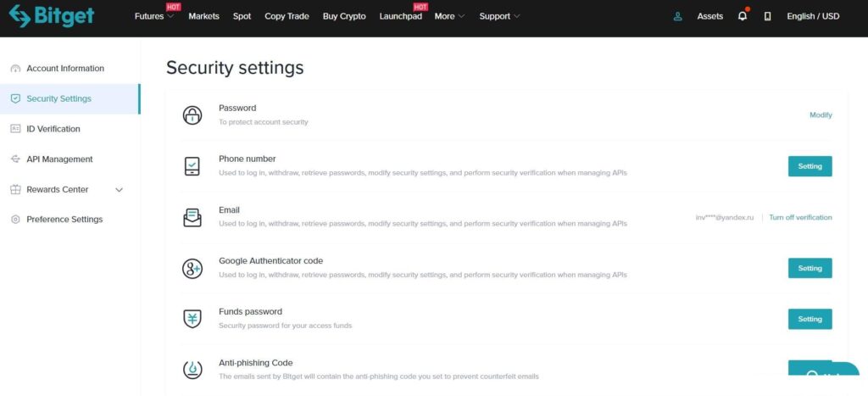Open the Copy Trade page
The width and height of the screenshot is (868, 396).
[287, 16]
